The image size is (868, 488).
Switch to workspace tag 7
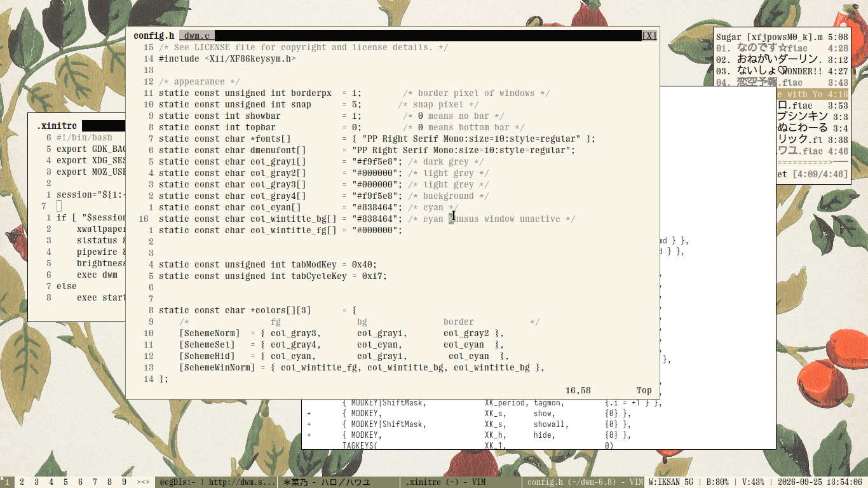[95, 482]
